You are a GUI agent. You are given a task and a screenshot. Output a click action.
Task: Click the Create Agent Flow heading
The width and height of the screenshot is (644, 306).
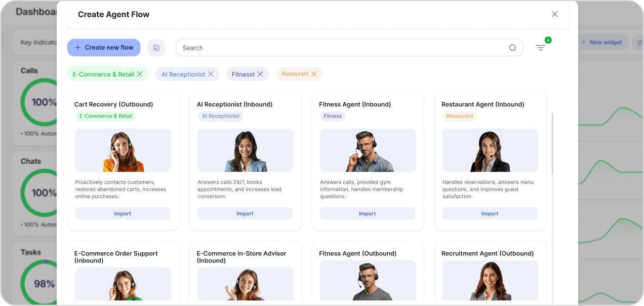coord(113,14)
